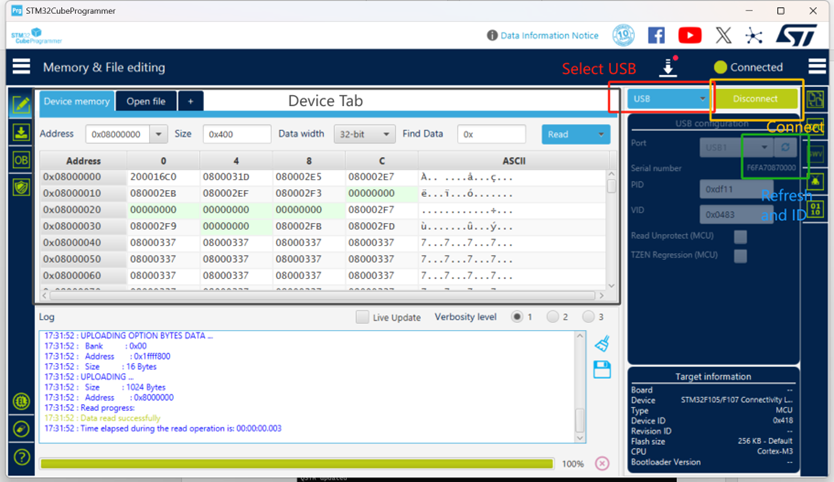Open the USB connection type dropdown

point(668,99)
